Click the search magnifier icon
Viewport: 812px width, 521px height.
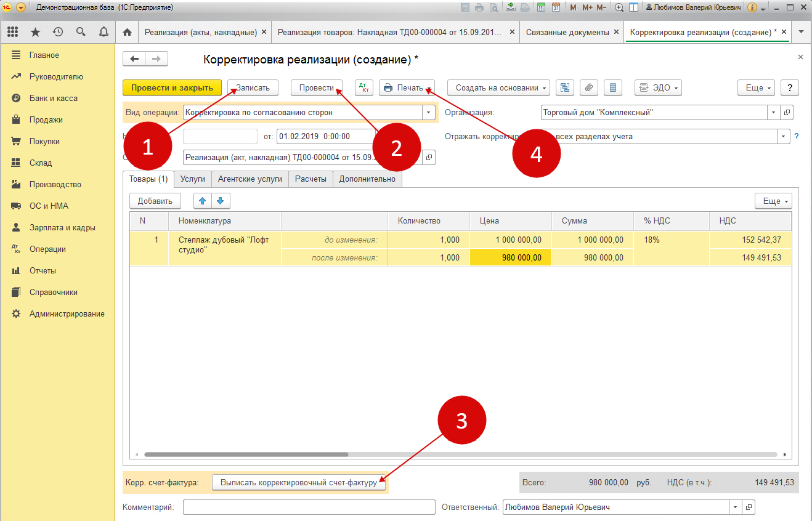pos(81,32)
